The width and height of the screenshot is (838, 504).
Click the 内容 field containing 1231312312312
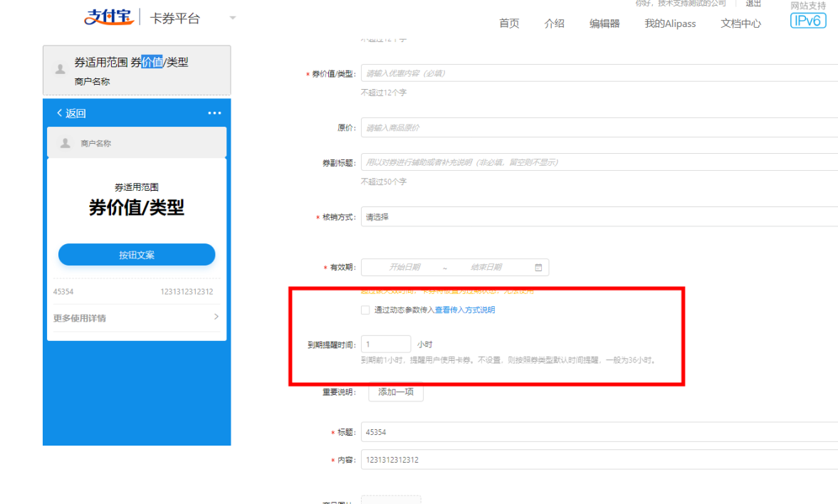(x=599, y=460)
